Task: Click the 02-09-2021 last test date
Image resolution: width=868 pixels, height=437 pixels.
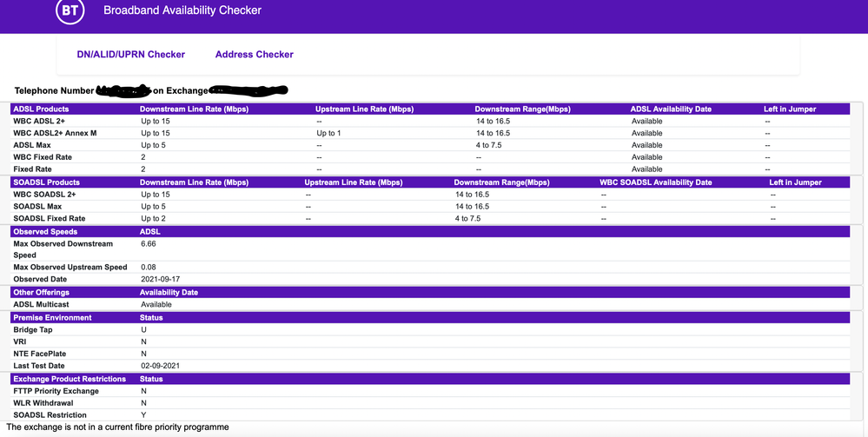Action: 161,366
